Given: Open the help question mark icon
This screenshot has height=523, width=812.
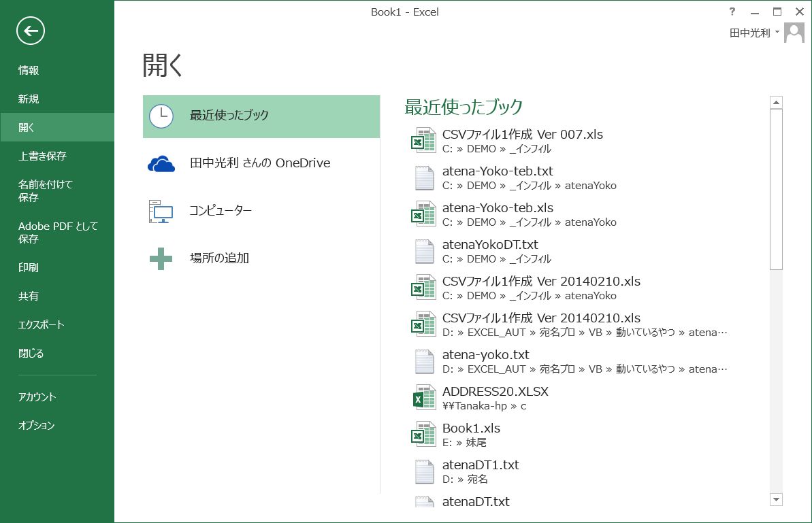Looking at the screenshot, I should 732,12.
